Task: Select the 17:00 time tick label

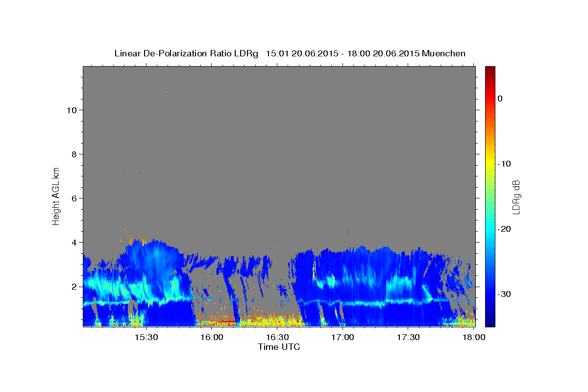Action: tap(343, 337)
